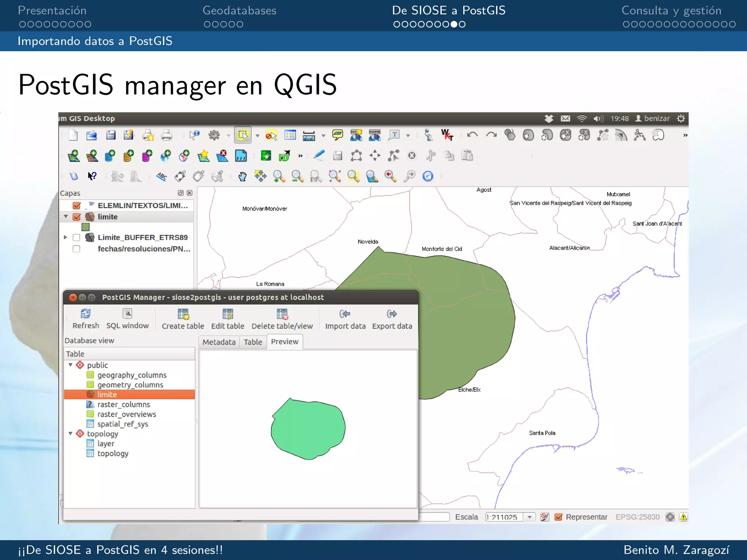Click the Zoom in magnifier tool
The image size is (747, 560).
(x=279, y=176)
